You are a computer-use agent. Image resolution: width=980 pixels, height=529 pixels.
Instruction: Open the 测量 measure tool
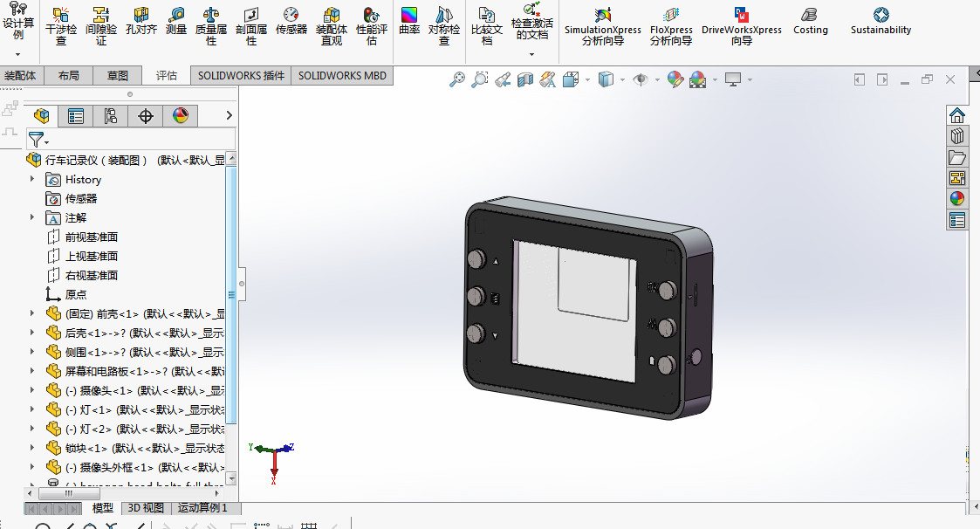[x=176, y=21]
